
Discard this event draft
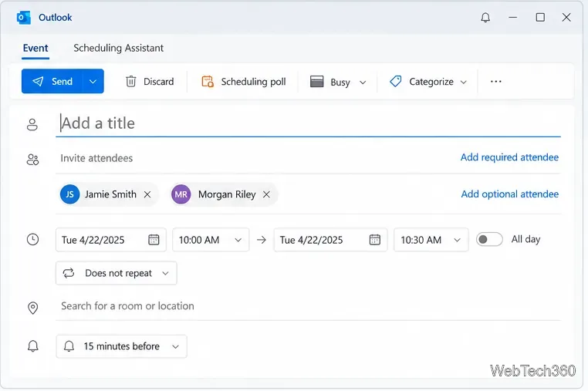point(149,81)
